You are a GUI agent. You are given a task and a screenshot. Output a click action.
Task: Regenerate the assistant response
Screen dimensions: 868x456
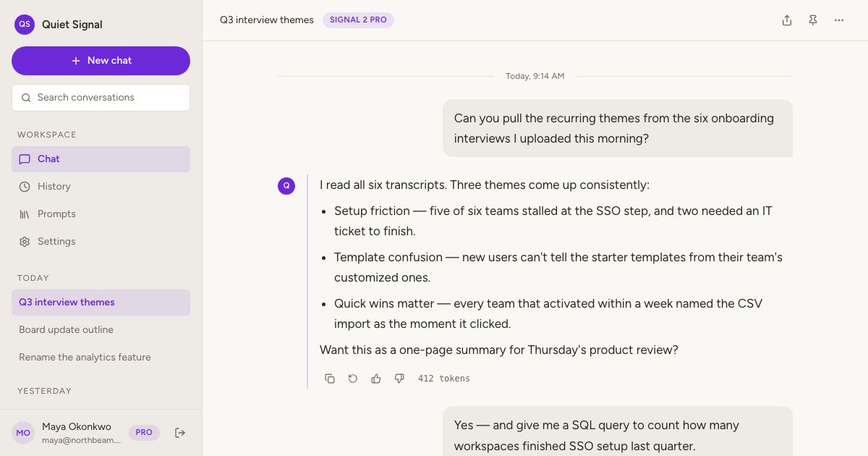click(353, 379)
